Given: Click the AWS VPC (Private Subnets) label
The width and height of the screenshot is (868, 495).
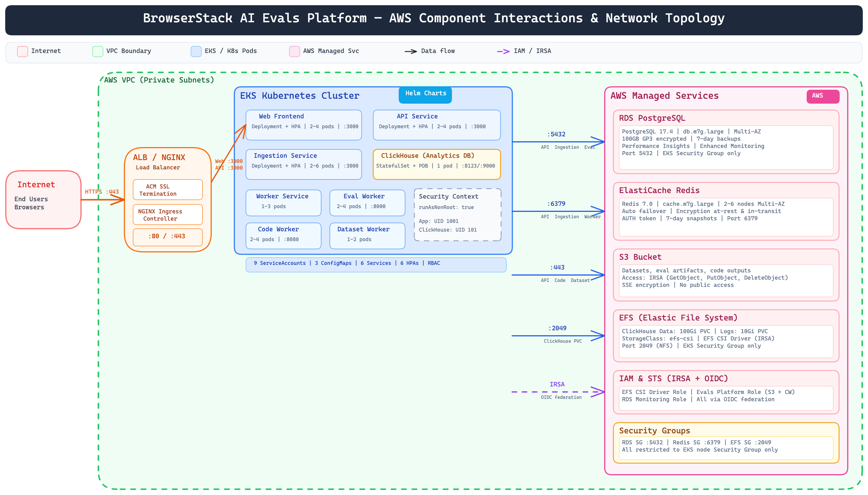Looking at the screenshot, I should coord(159,80).
